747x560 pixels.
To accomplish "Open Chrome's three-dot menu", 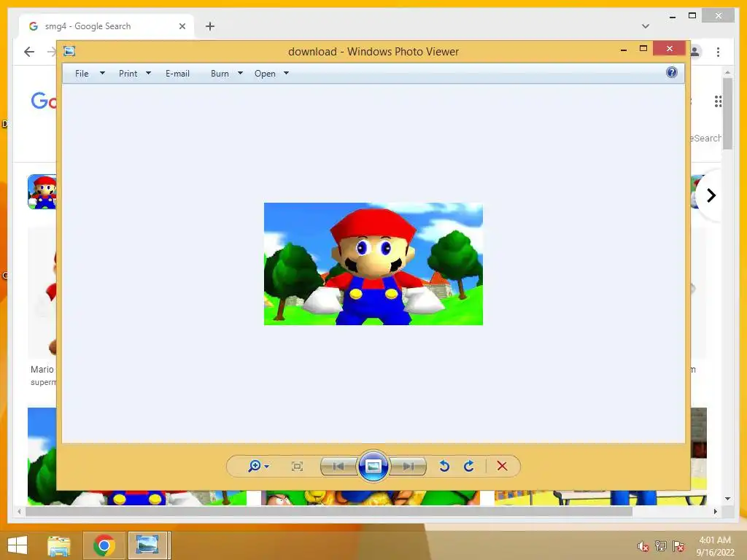I will [718, 52].
